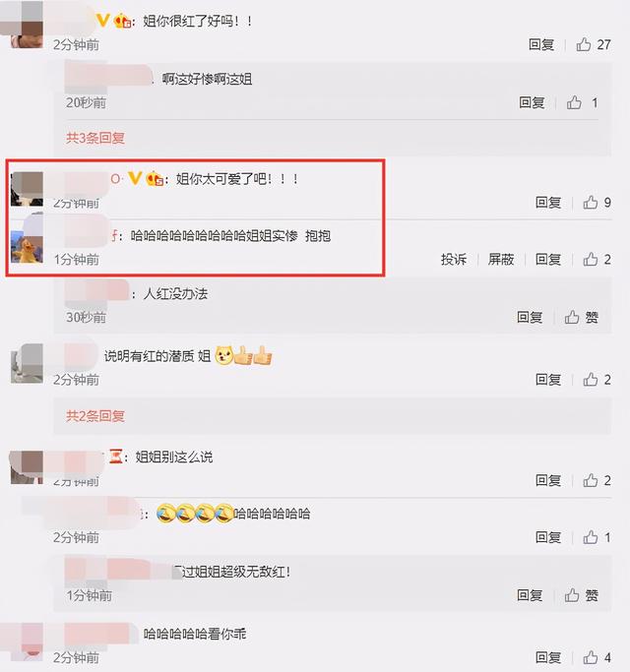
Task: Reply to comment 哈哈哈哈哈看你乖
Action: tap(548, 657)
